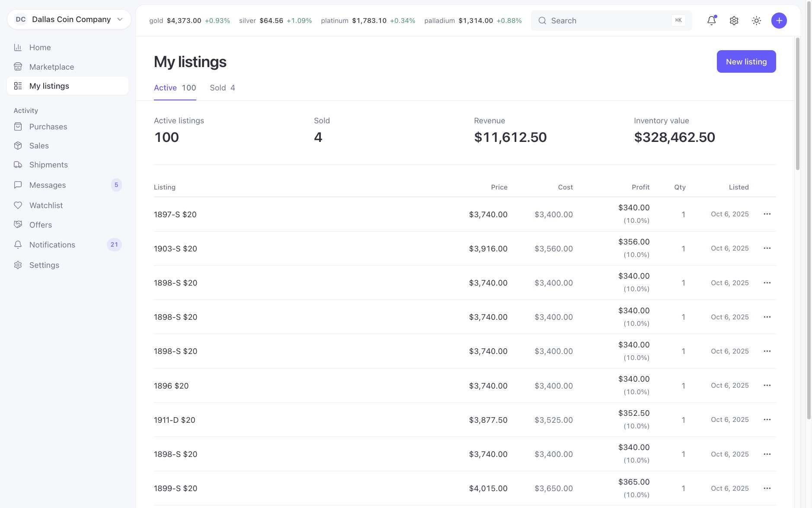Image resolution: width=812 pixels, height=508 pixels.
Task: Click the search magnifier icon
Action: pos(542,20)
